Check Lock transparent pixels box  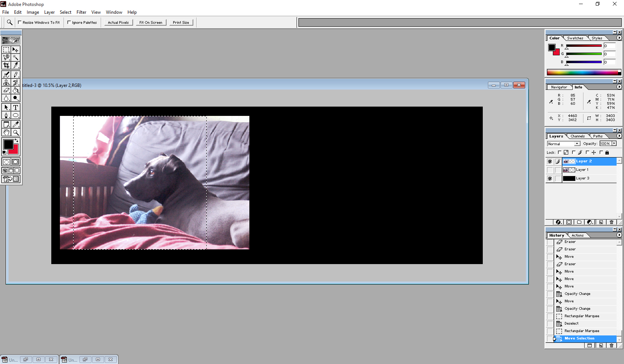pos(560,152)
